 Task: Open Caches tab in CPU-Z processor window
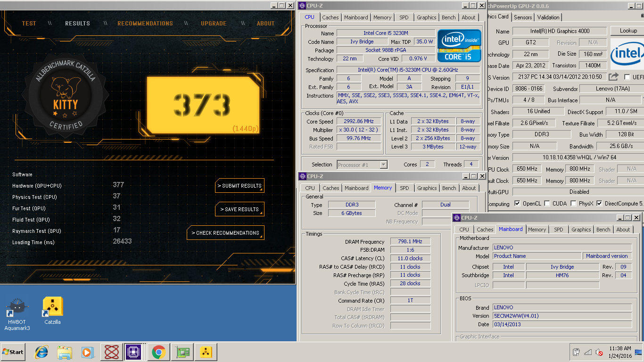click(330, 17)
